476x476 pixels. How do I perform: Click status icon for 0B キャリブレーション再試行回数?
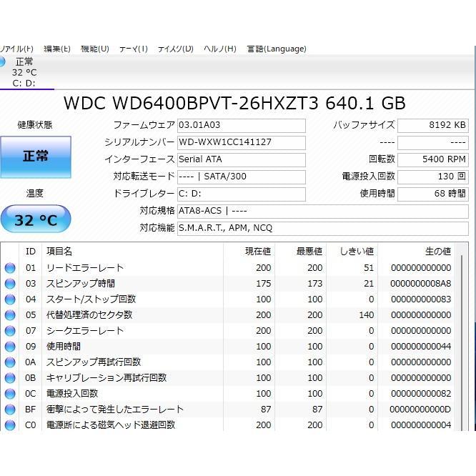(10, 378)
